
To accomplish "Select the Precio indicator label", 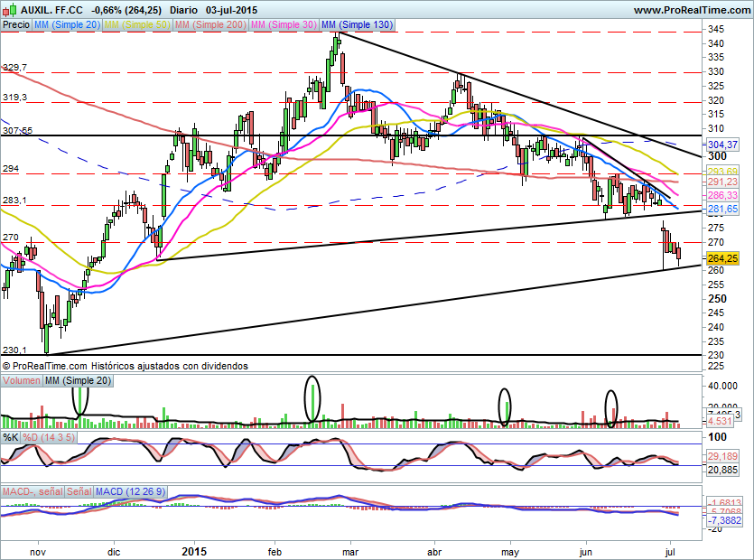I will tap(15, 25).
